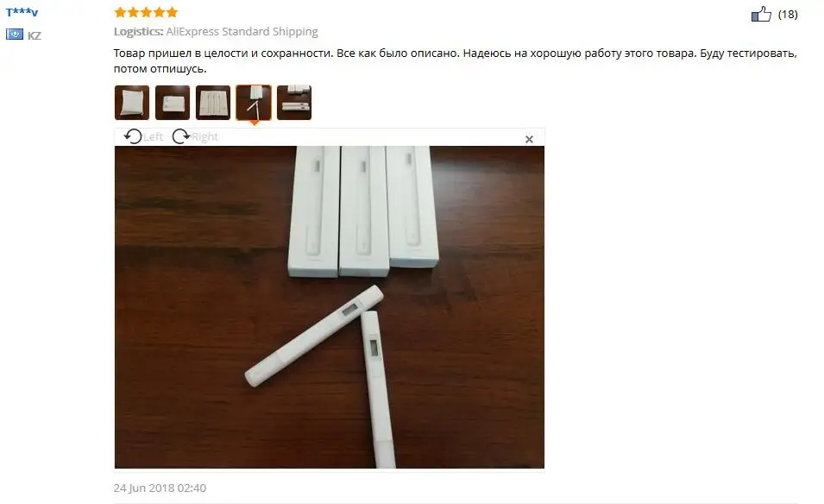Click the Russian review comment text

tap(455, 61)
